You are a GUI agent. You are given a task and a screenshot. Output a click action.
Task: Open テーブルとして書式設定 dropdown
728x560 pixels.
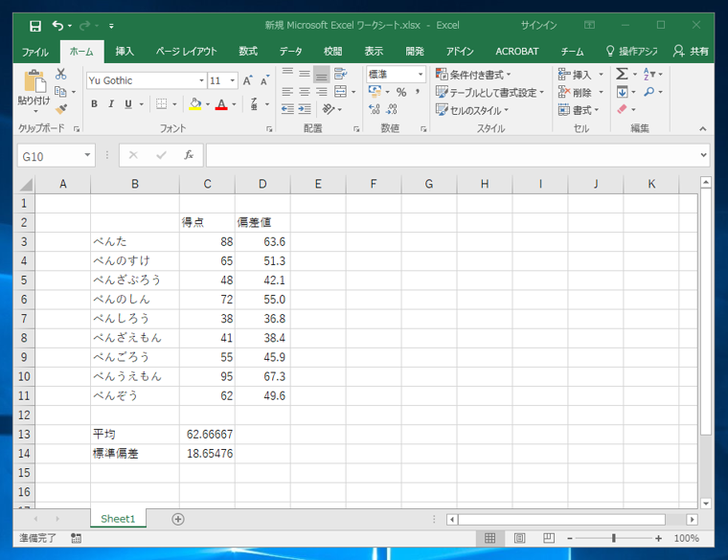489,92
